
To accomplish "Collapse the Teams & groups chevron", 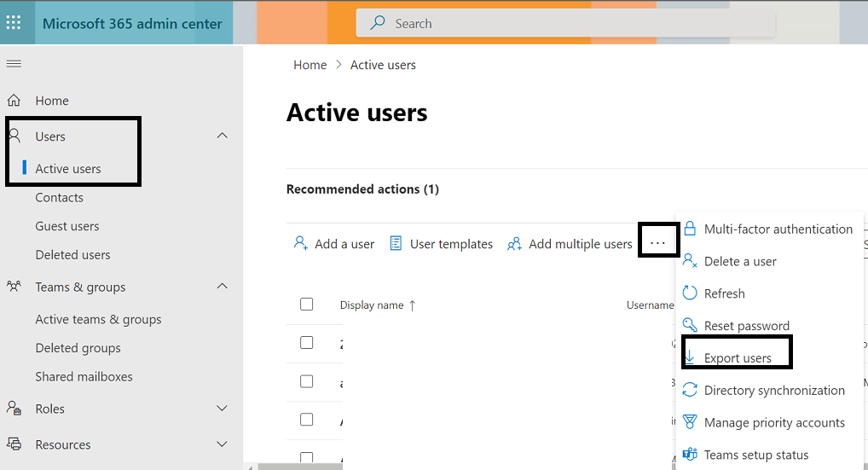I will coord(223,287).
